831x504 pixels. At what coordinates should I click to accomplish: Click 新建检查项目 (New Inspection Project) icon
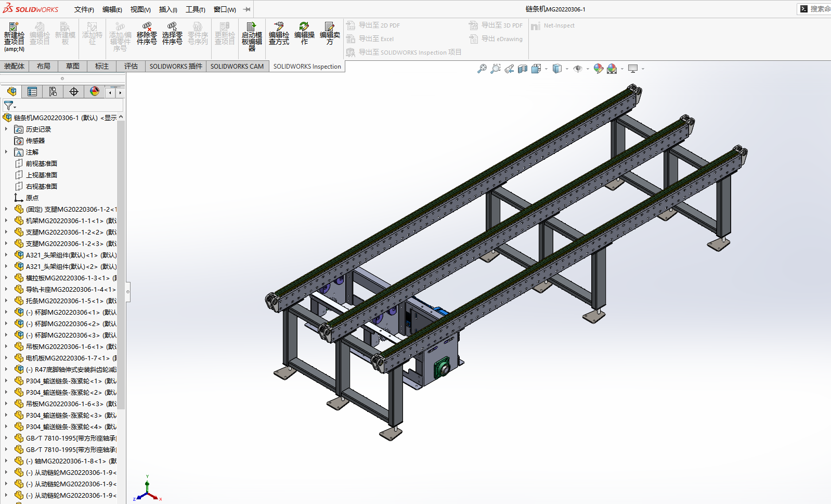(14, 36)
